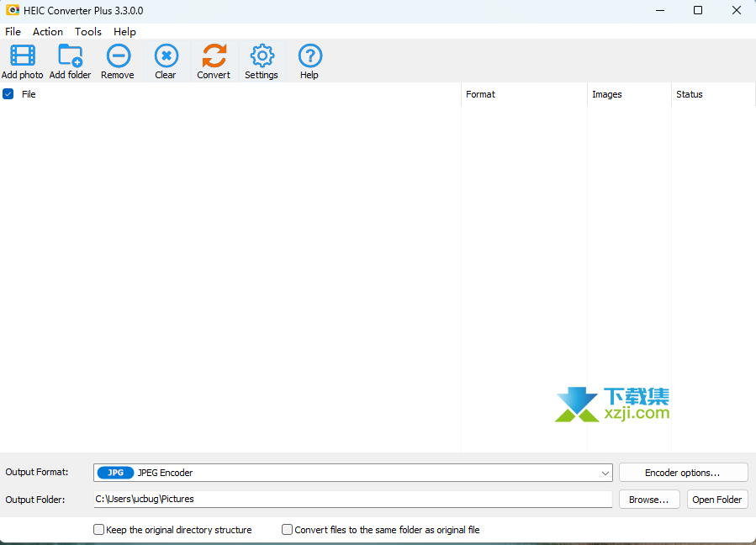Click the Format column header
Image resolution: width=756 pixels, height=545 pixels.
tap(524, 94)
